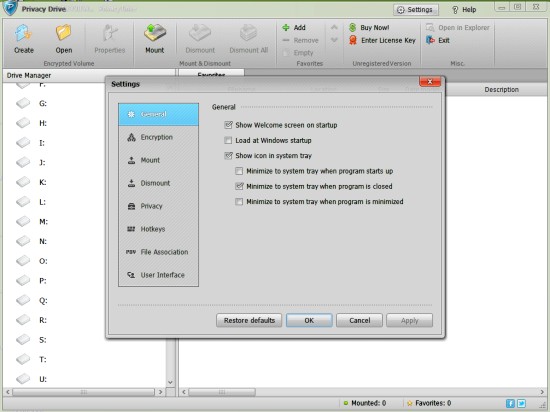Select drive U: in Drive Manager
550x412 pixels.
point(32,379)
